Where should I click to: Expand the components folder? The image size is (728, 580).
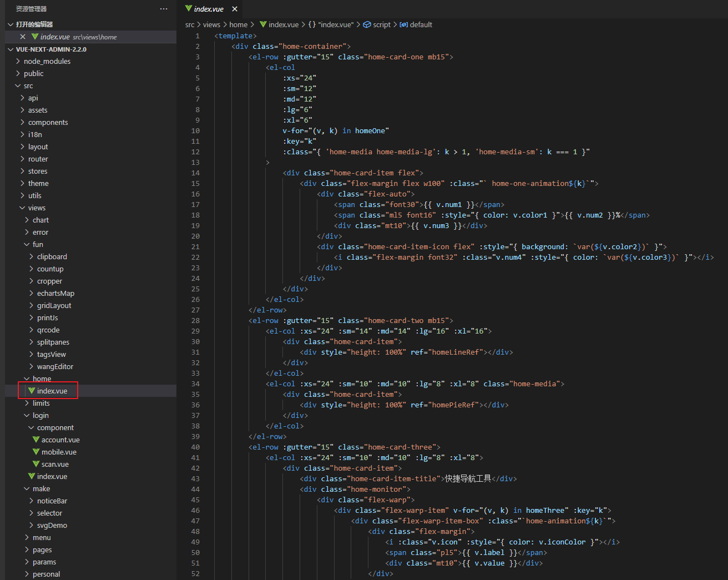click(x=48, y=122)
